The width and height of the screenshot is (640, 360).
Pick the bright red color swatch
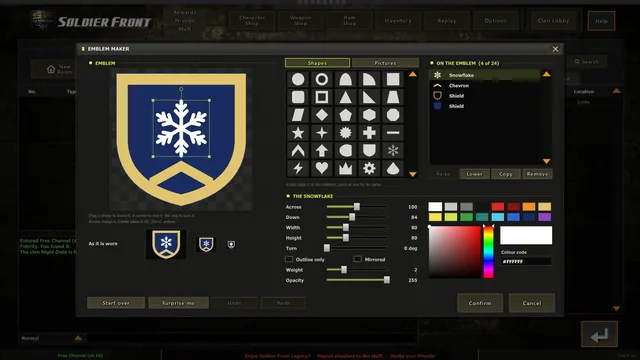(498, 207)
